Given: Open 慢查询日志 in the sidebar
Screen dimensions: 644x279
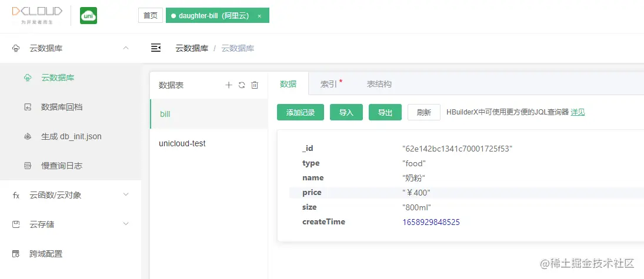Looking at the screenshot, I should pyautogui.click(x=71, y=166).
